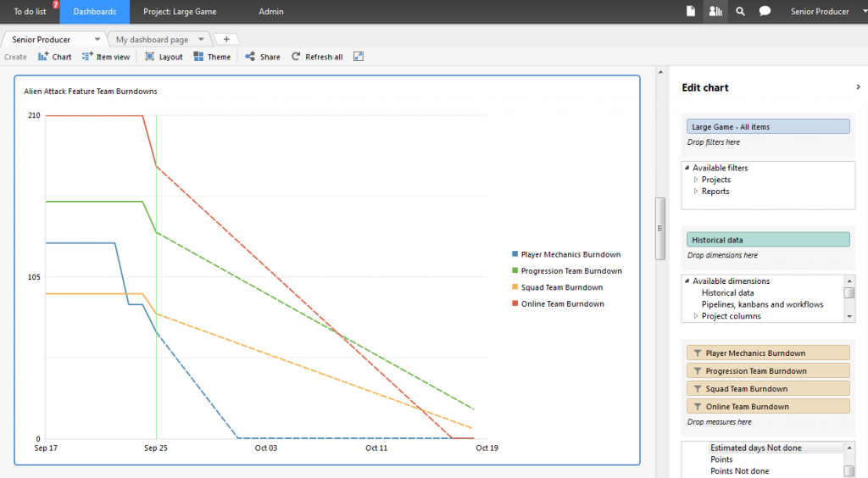868x478 pixels.
Task: Click orange Squad Team legend swatch
Action: point(515,287)
